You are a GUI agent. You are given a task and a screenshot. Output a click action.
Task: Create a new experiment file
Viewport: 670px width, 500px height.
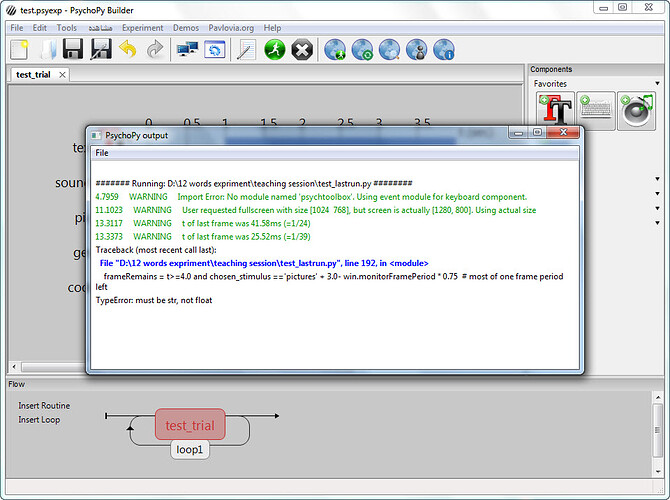[19, 50]
